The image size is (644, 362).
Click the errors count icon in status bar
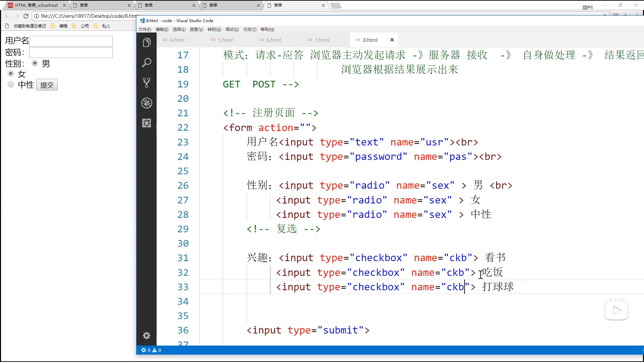click(144, 350)
